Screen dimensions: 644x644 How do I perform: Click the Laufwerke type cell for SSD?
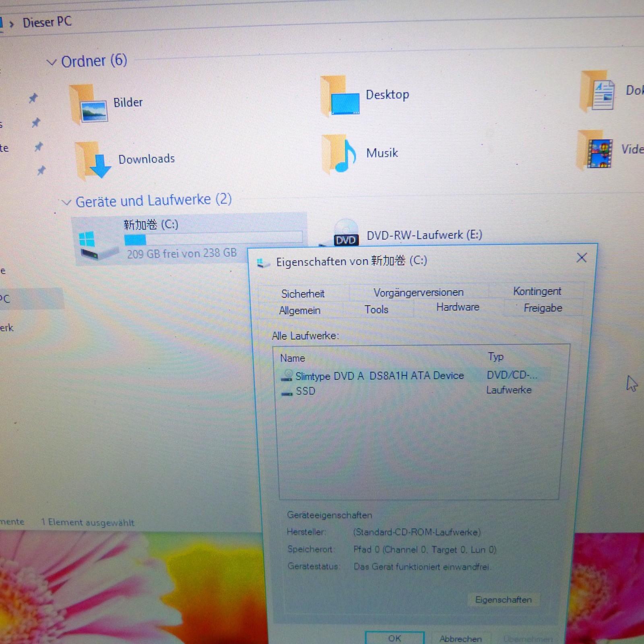(509, 390)
